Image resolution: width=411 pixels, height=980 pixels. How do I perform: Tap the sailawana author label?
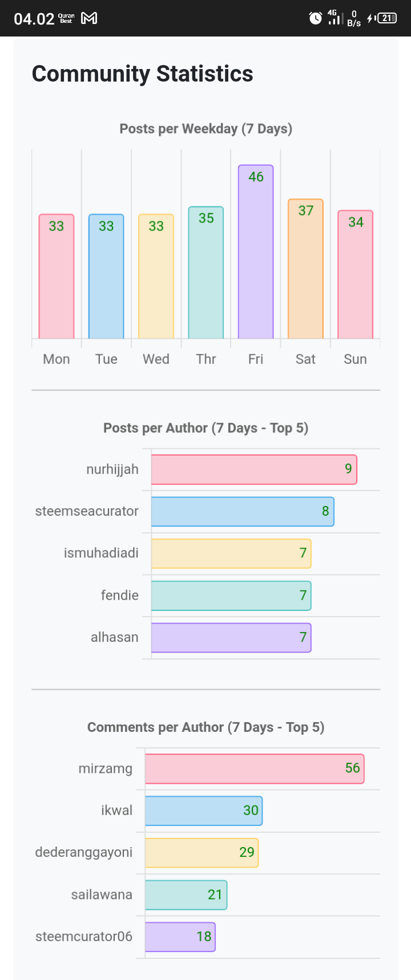tap(102, 894)
